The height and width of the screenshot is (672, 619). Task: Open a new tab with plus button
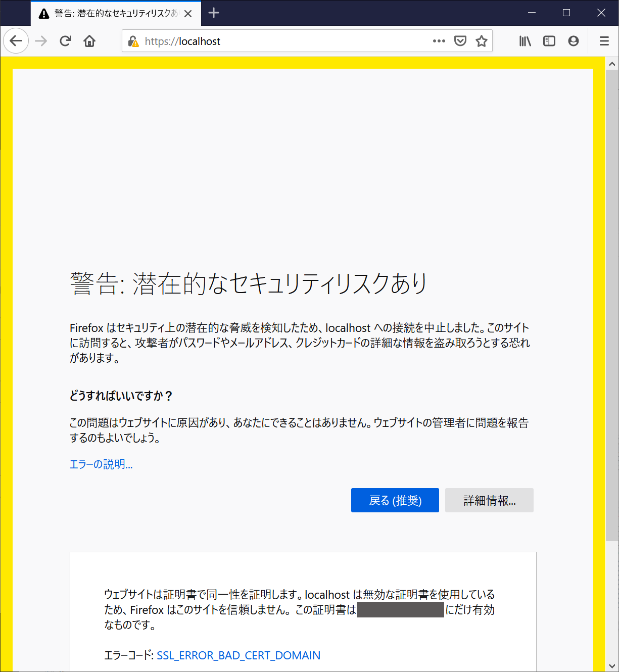click(214, 13)
